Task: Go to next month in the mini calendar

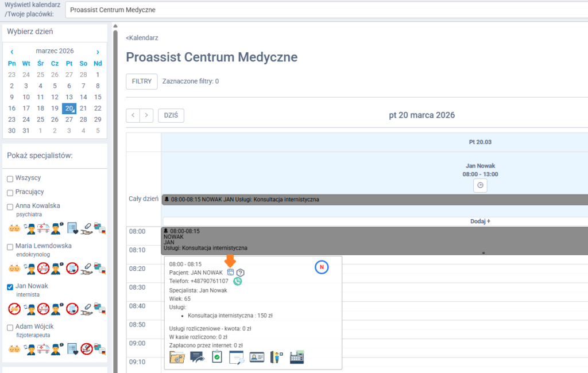Action: pos(98,51)
